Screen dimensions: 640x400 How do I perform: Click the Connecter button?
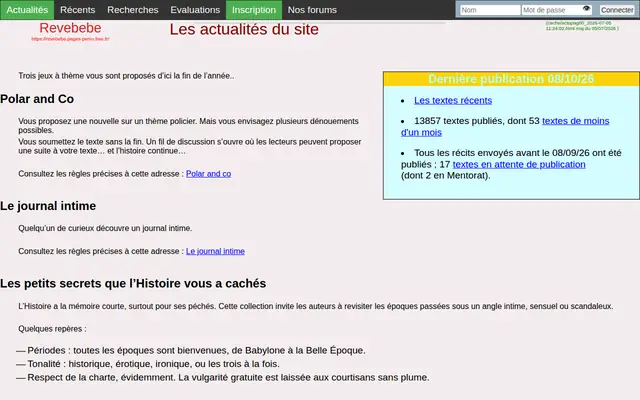point(617,10)
